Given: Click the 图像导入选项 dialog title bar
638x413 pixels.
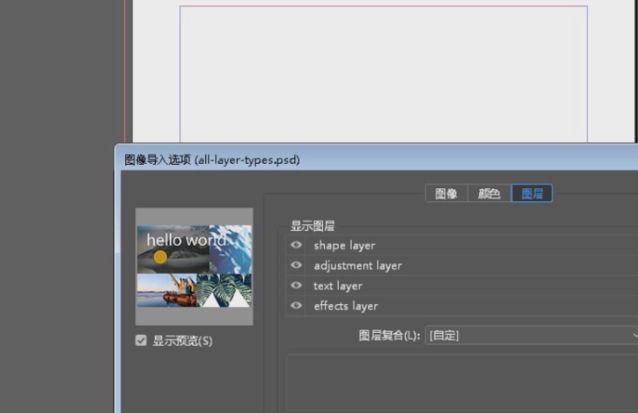Looking at the screenshot, I should (300, 159).
